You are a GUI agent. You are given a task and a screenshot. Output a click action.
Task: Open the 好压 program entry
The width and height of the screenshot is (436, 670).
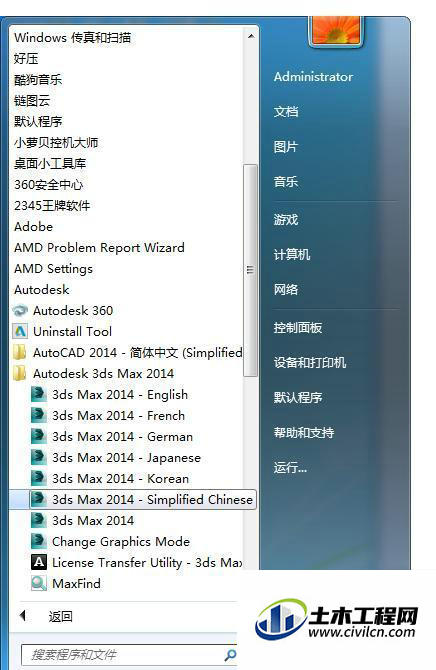point(26,59)
